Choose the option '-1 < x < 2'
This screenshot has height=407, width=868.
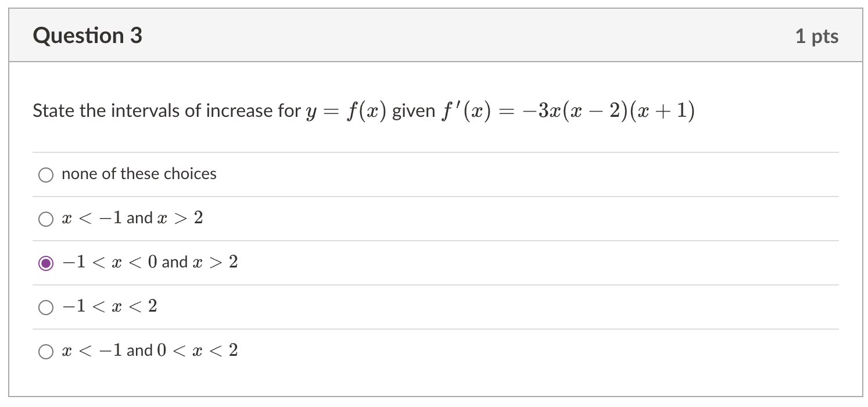(45, 307)
